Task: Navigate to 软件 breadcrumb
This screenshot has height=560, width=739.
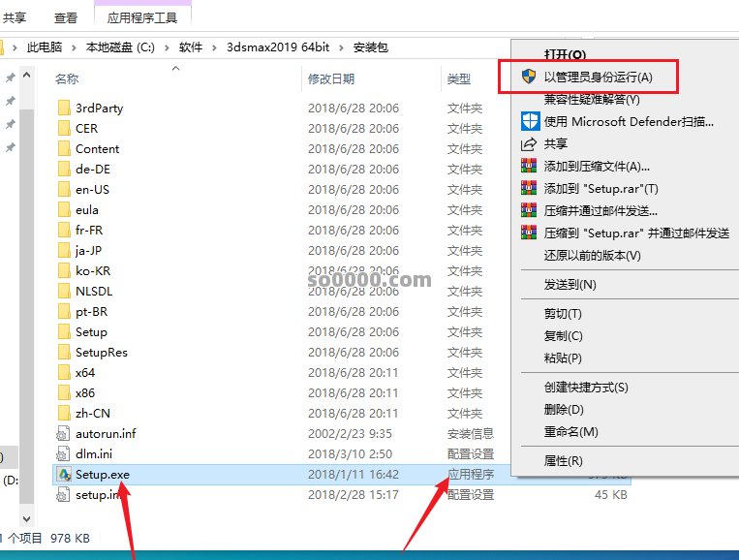Action: pyautogui.click(x=191, y=47)
